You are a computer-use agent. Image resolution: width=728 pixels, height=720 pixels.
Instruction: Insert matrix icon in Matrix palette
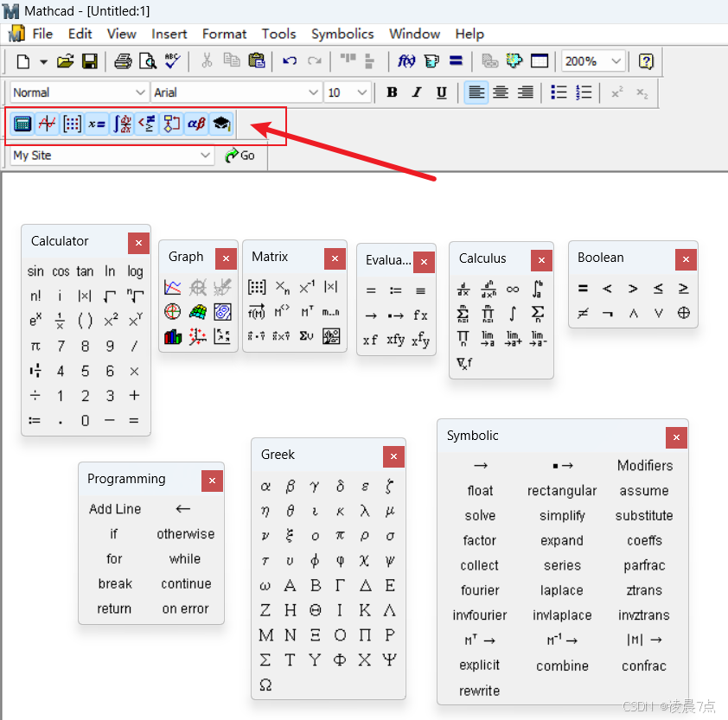(257, 287)
